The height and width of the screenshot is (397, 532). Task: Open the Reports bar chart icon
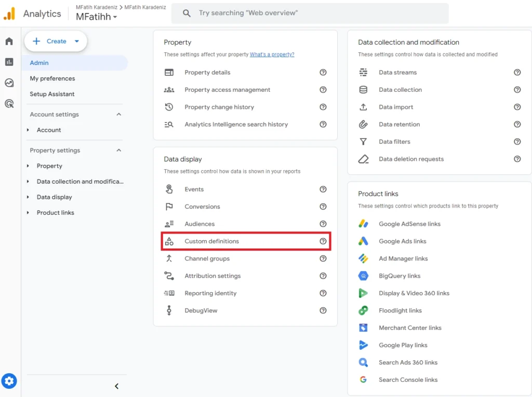[x=9, y=62]
